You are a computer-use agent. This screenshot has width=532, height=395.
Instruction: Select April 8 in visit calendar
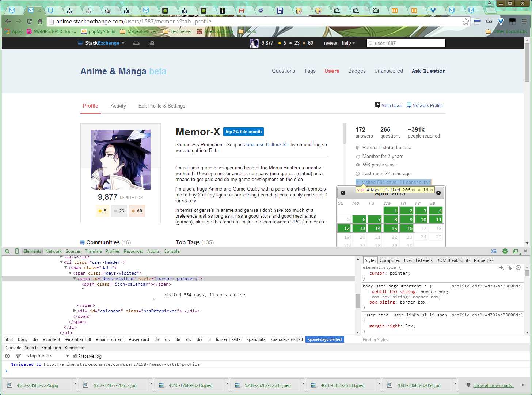pos(391,219)
